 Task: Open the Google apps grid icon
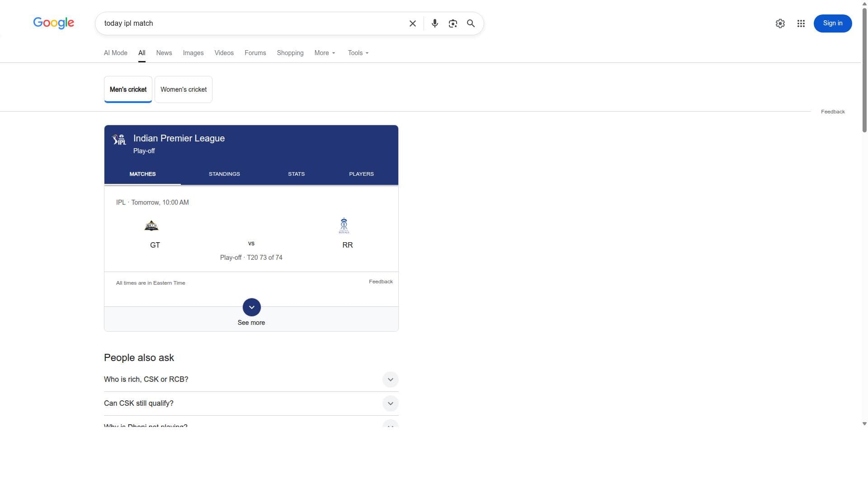pyautogui.click(x=801, y=23)
